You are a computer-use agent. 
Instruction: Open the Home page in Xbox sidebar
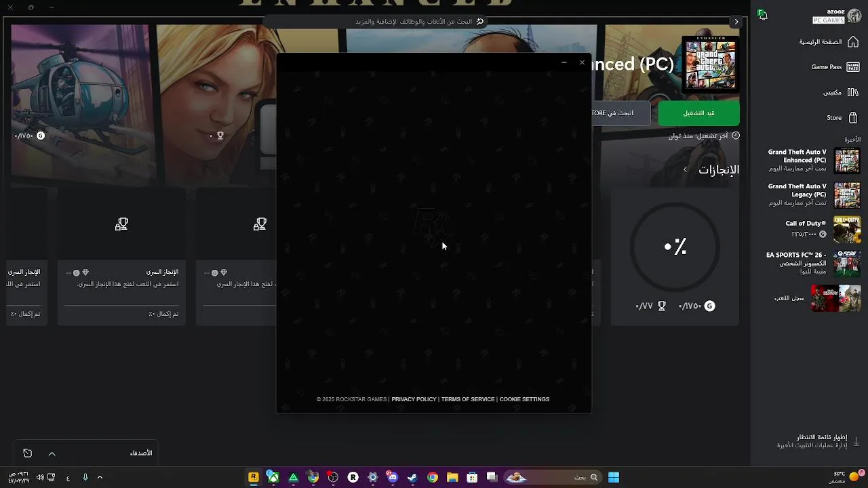click(829, 42)
